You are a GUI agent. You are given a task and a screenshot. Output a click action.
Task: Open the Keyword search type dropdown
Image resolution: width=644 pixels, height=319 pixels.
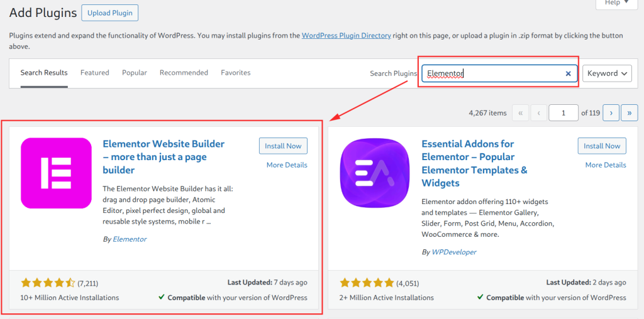click(607, 73)
